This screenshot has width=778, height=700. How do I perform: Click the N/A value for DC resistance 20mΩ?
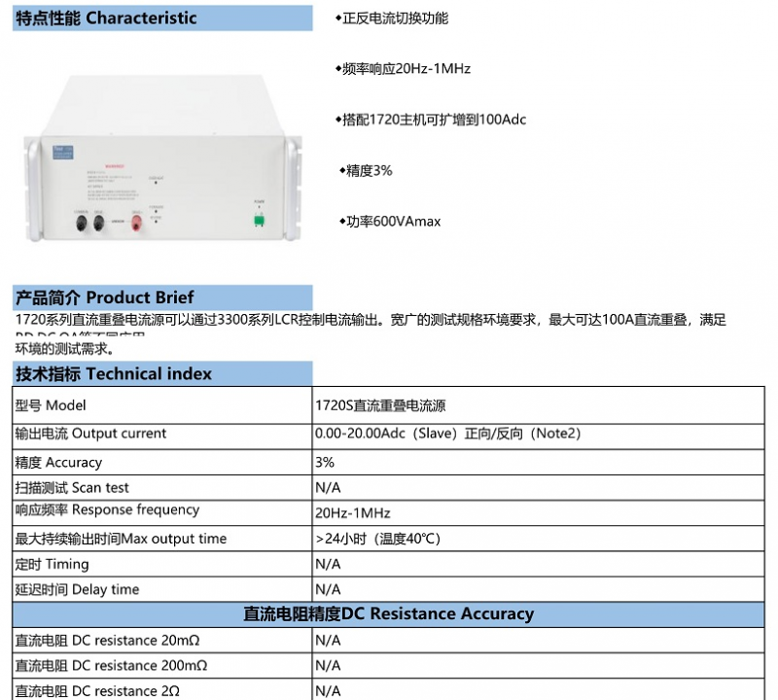(328, 641)
